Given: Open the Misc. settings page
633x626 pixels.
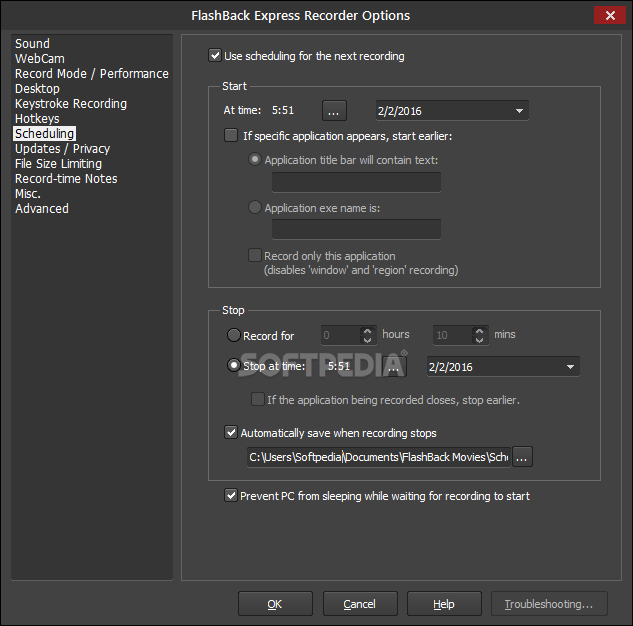Looking at the screenshot, I should (x=28, y=194).
